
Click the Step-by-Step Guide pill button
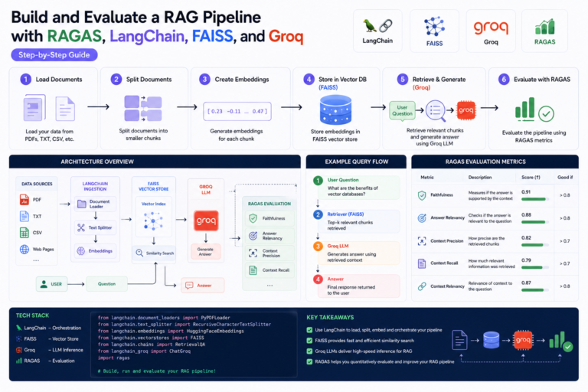54,55
